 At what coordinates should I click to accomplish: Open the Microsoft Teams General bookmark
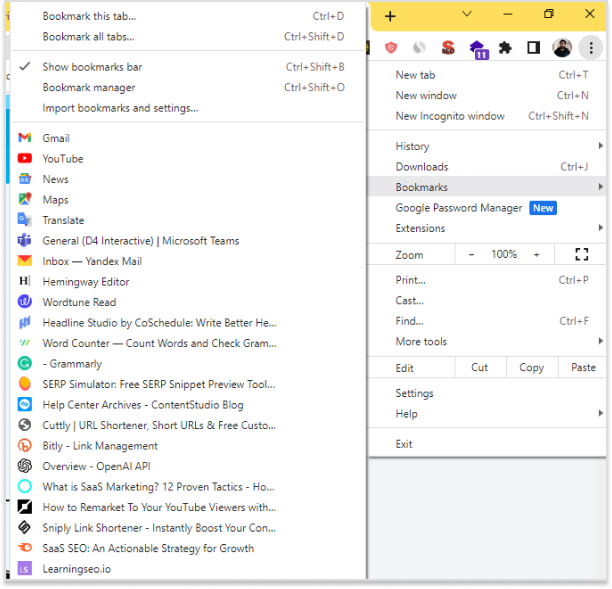point(187,241)
